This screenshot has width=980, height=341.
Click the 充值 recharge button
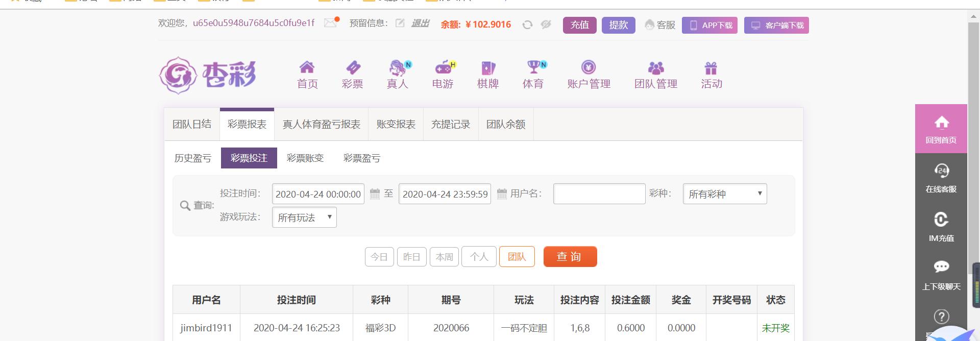pos(580,25)
